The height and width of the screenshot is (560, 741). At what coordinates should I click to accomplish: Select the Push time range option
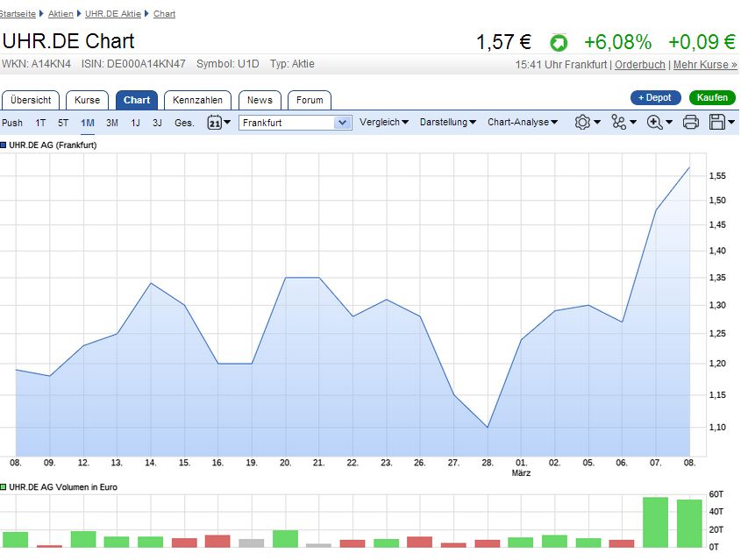pyautogui.click(x=12, y=123)
